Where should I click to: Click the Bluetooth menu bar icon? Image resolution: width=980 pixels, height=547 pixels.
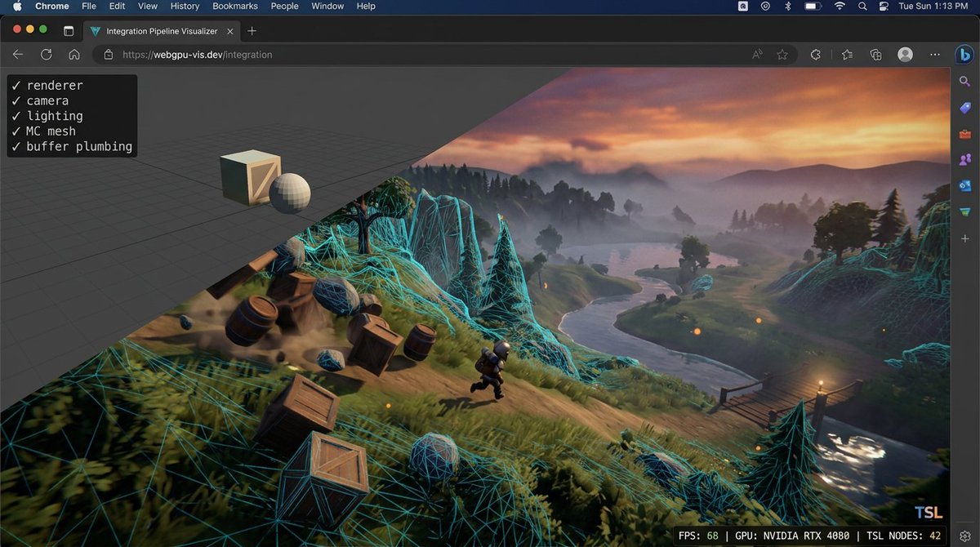pos(788,6)
